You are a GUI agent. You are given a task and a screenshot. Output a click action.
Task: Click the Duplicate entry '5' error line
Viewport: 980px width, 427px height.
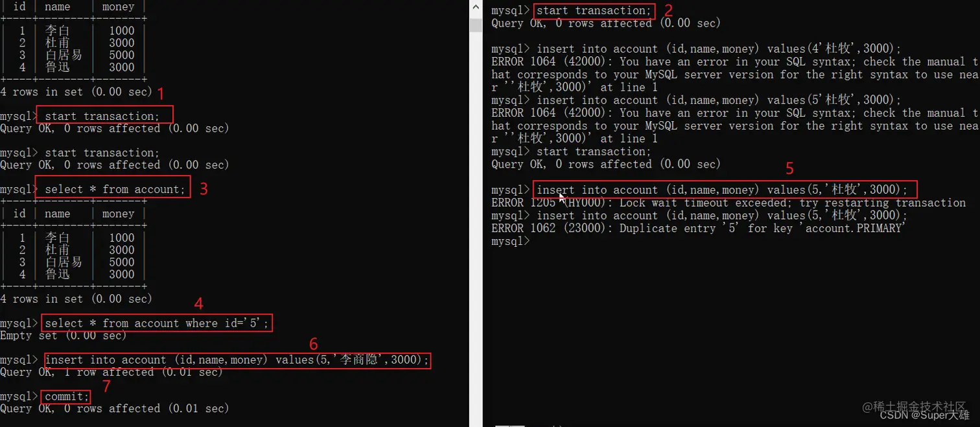pyautogui.click(x=698, y=228)
